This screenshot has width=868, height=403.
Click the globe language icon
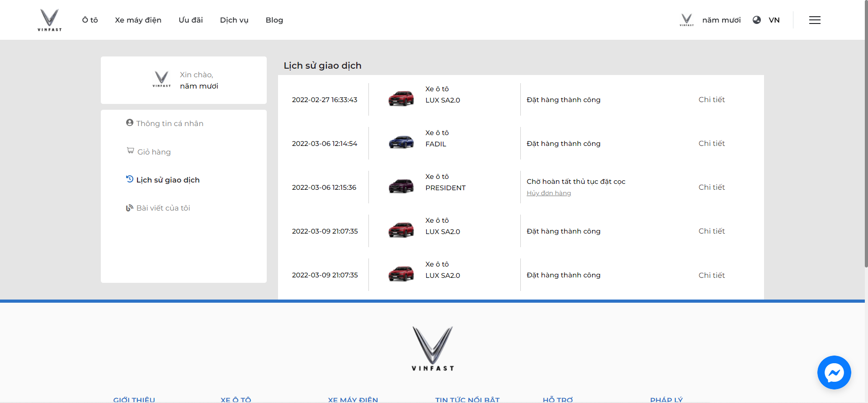757,20
